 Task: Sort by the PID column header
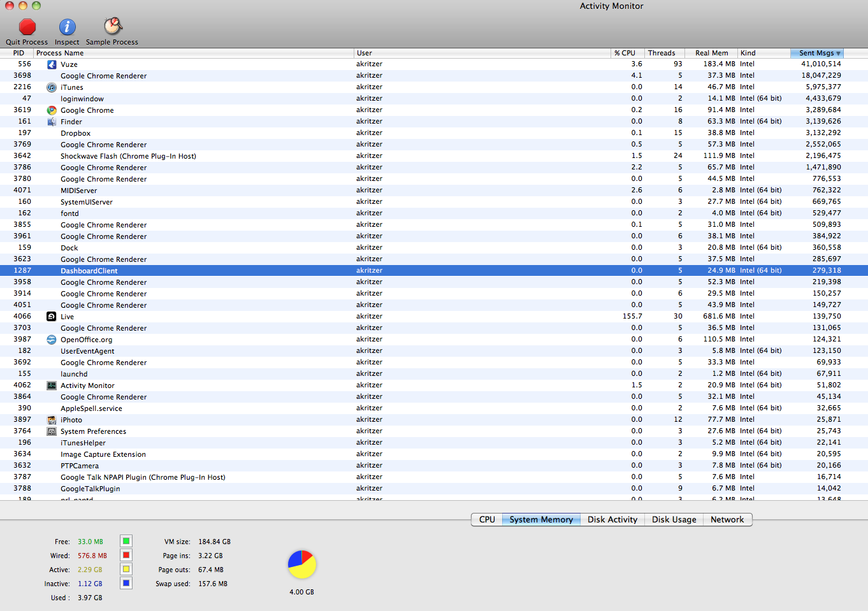pyautogui.click(x=18, y=53)
